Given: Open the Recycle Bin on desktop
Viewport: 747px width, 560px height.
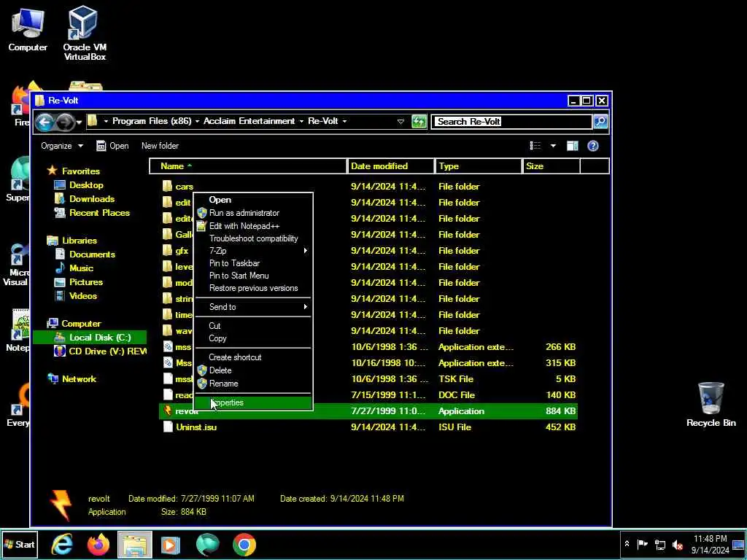Looking at the screenshot, I should tap(711, 404).
